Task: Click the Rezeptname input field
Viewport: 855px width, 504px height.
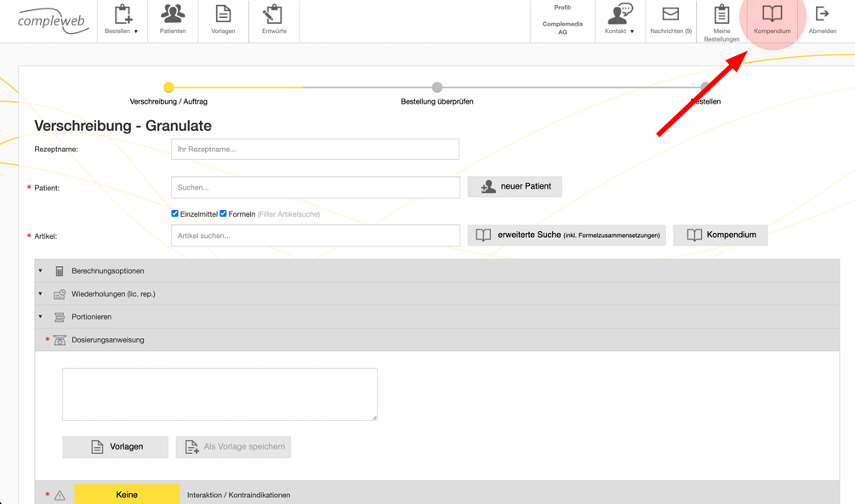Action: tap(315, 149)
